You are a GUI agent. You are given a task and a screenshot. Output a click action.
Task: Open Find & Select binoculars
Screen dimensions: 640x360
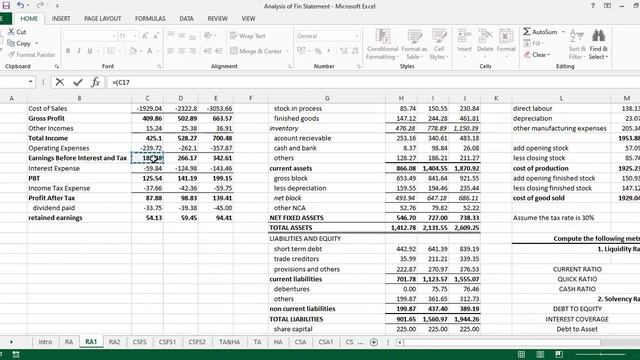(x=598, y=44)
